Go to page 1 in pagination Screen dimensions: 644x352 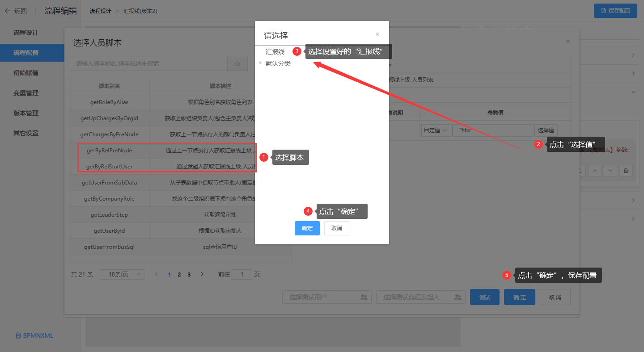tap(169, 274)
